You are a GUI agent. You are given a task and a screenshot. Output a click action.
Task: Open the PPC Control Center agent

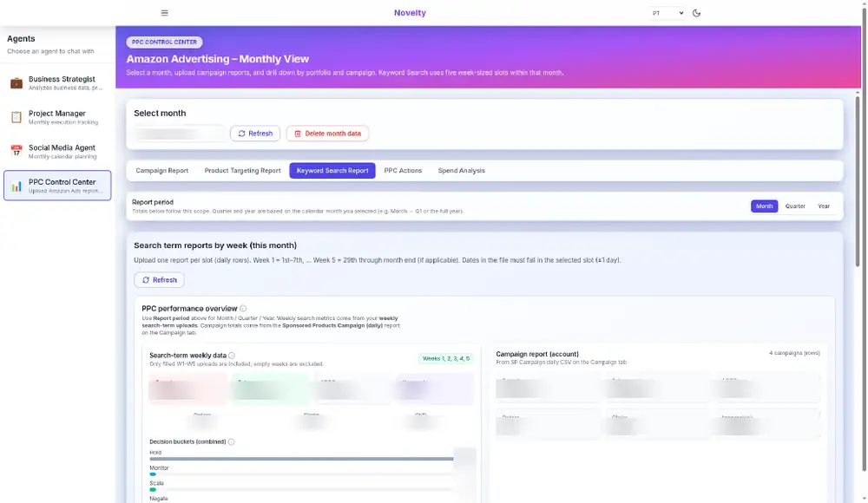57,186
